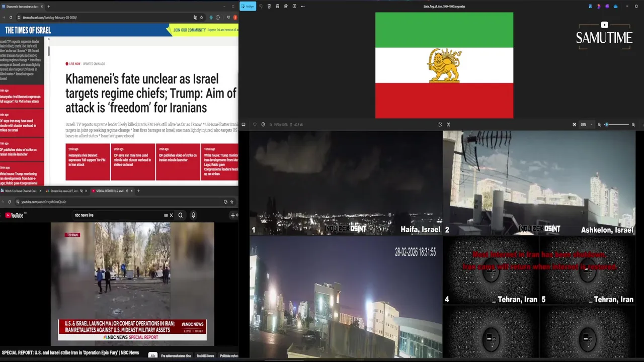Image resolution: width=644 pixels, height=362 pixels.
Task: Open the 38% zoom level dropdown
Action: pyautogui.click(x=587, y=125)
